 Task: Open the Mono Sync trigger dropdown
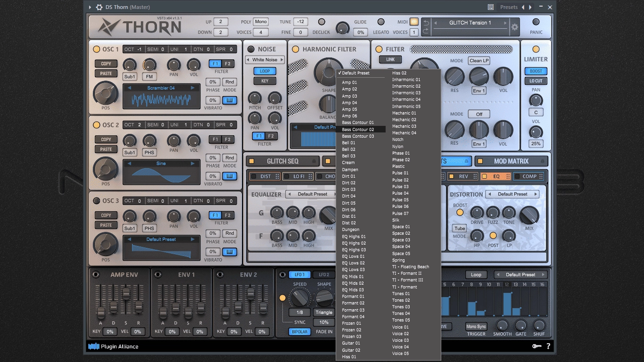click(476, 327)
